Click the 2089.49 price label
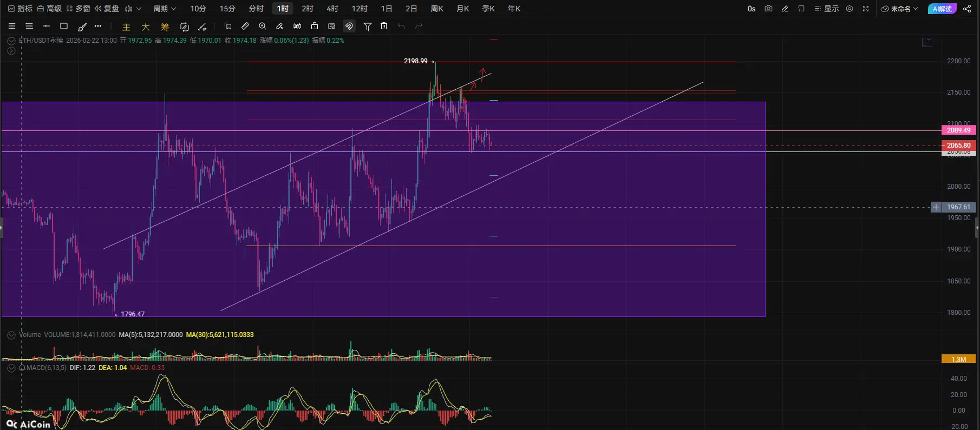Image resolution: width=980 pixels, height=430 pixels. coord(959,130)
